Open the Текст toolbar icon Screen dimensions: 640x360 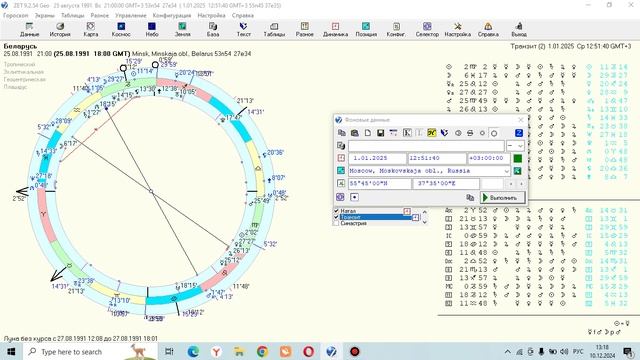pos(244,29)
